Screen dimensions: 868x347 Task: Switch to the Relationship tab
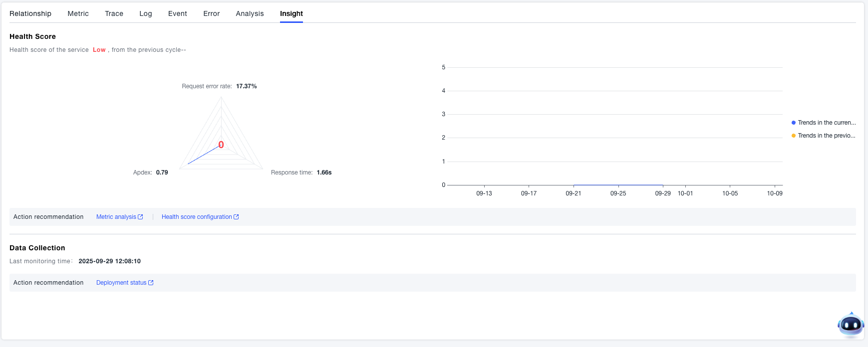[x=30, y=13]
